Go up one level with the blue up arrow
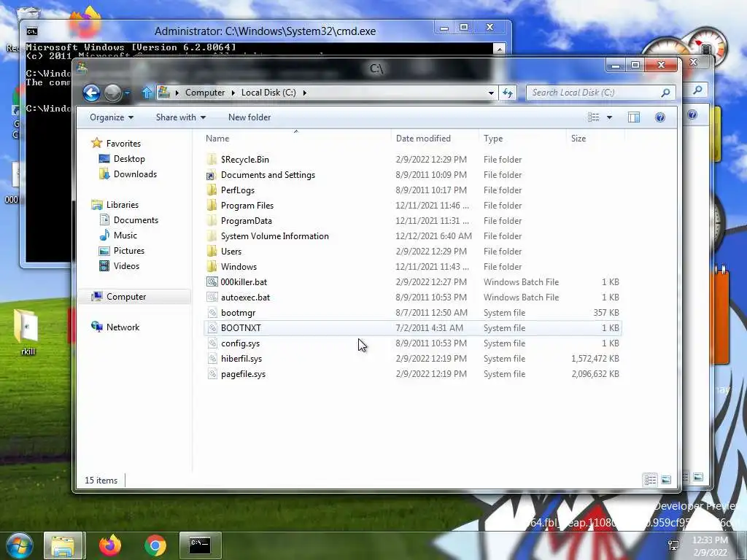 pos(147,93)
